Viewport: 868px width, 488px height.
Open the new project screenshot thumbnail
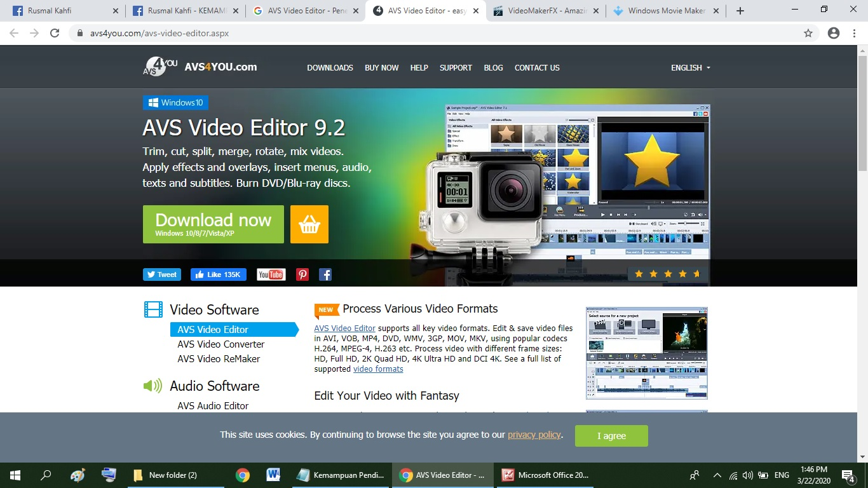tap(646, 353)
